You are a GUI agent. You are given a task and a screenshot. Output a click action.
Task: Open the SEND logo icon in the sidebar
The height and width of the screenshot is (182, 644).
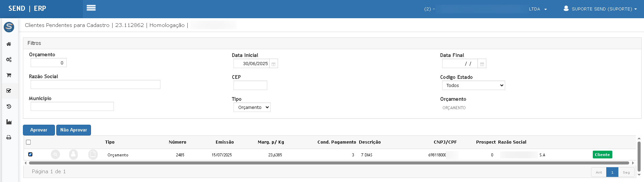(9, 27)
